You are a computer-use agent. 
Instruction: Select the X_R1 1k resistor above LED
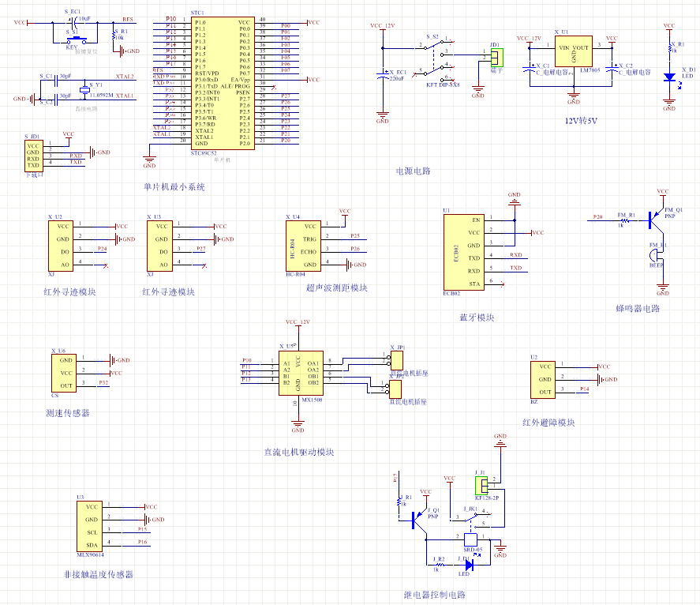click(x=669, y=48)
